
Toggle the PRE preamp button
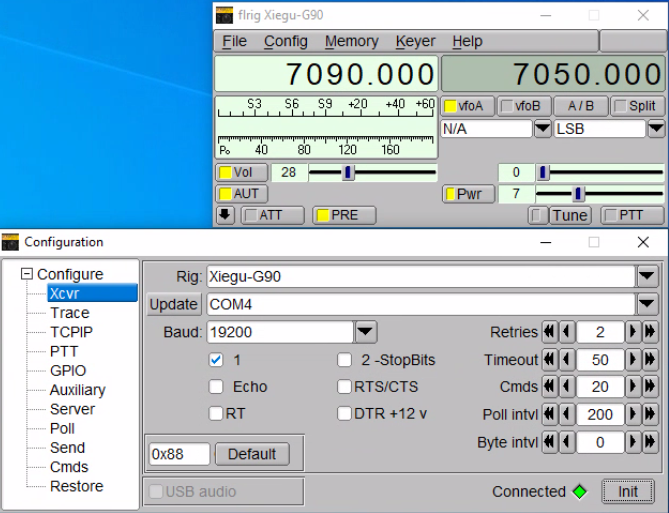point(343,215)
